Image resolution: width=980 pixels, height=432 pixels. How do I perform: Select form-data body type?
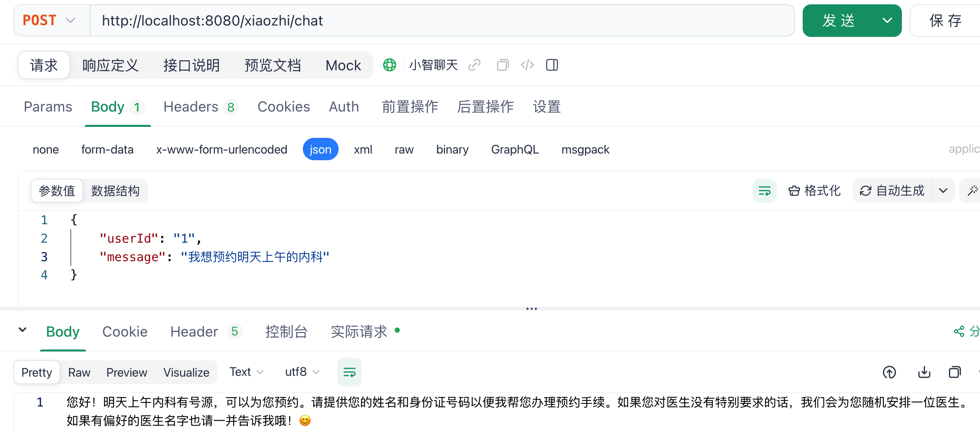(x=107, y=150)
